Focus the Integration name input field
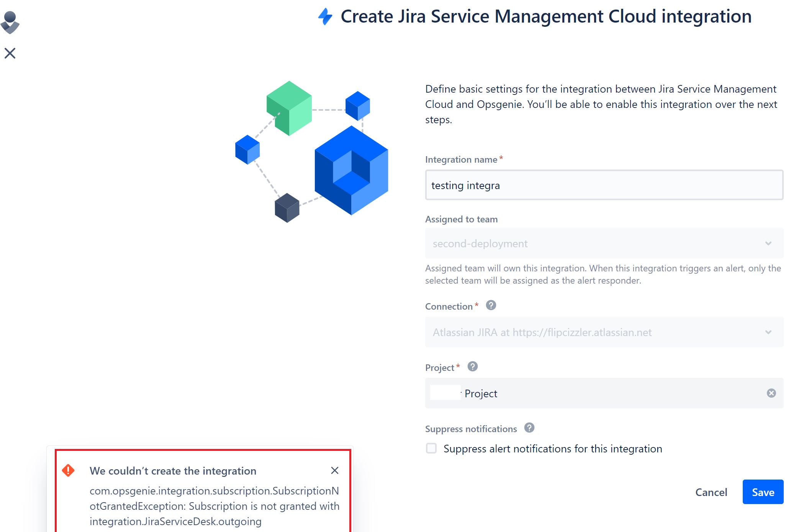Image resolution: width=809 pixels, height=532 pixels. point(604,185)
